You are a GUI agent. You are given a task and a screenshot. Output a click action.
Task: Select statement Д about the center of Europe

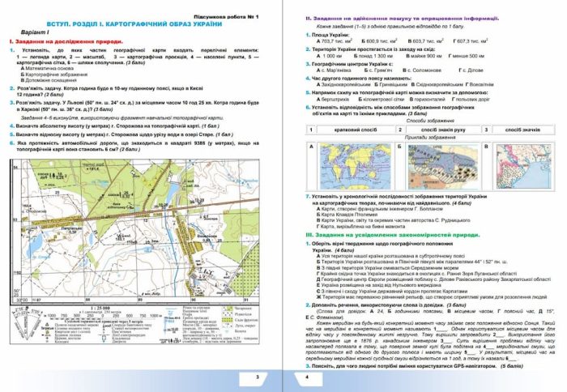tap(433, 279)
